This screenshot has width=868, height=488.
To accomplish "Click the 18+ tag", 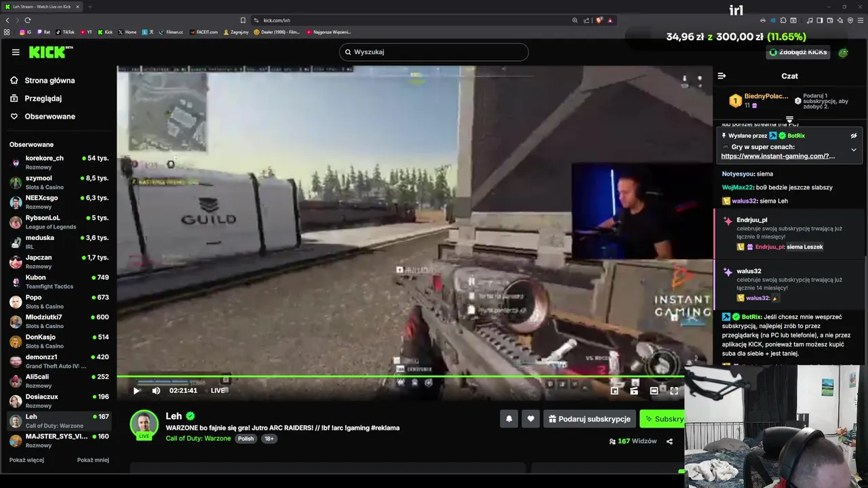I will (269, 439).
